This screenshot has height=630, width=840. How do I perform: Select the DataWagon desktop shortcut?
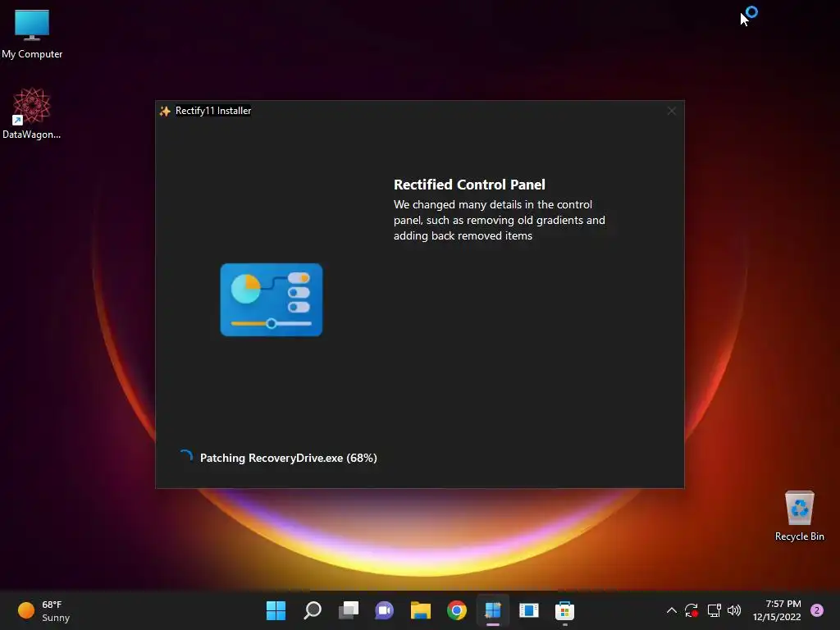(32, 113)
